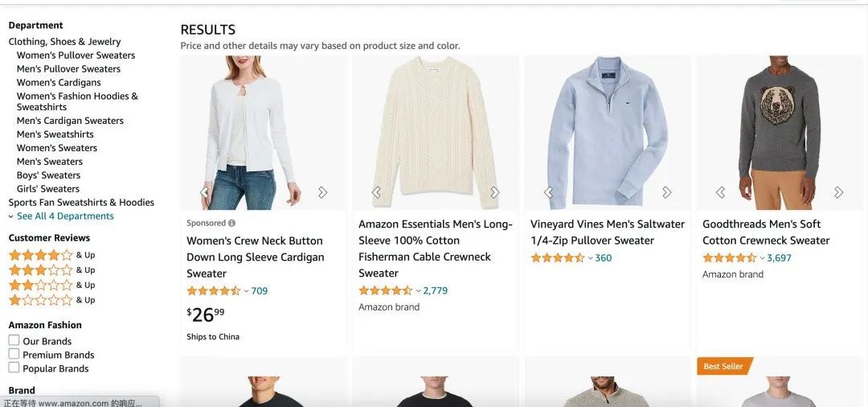The height and width of the screenshot is (407, 868).
Task: Tick the Popular Brands checkbox
Action: click(14, 368)
